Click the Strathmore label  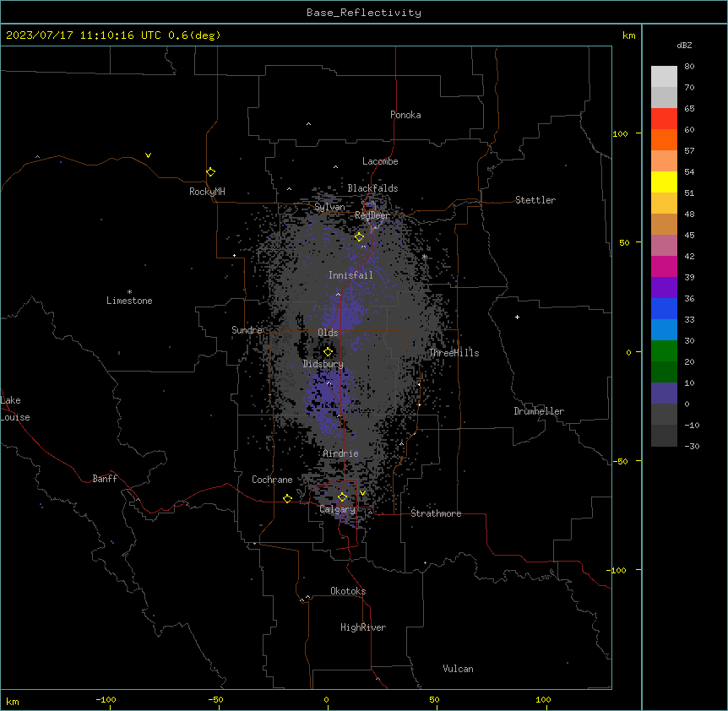(x=436, y=513)
